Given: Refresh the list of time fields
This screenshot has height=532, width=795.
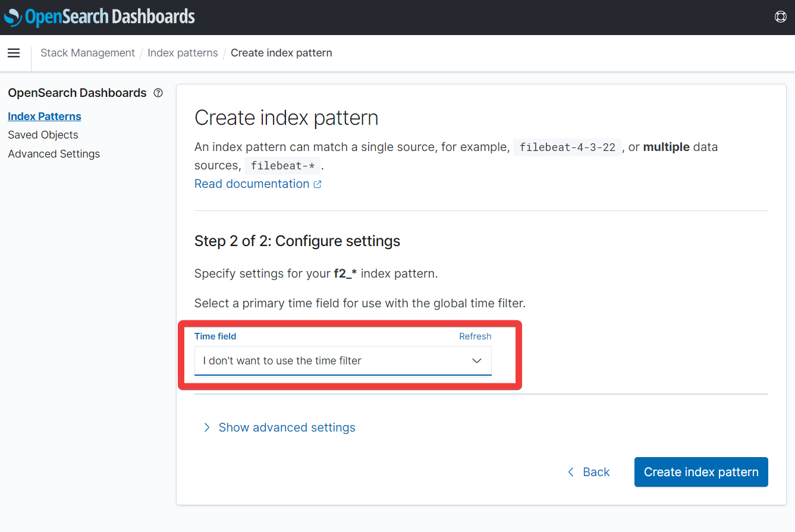Looking at the screenshot, I should [475, 336].
